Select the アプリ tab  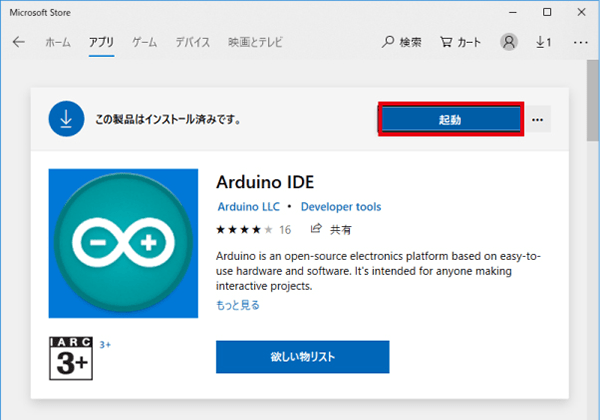(101, 42)
